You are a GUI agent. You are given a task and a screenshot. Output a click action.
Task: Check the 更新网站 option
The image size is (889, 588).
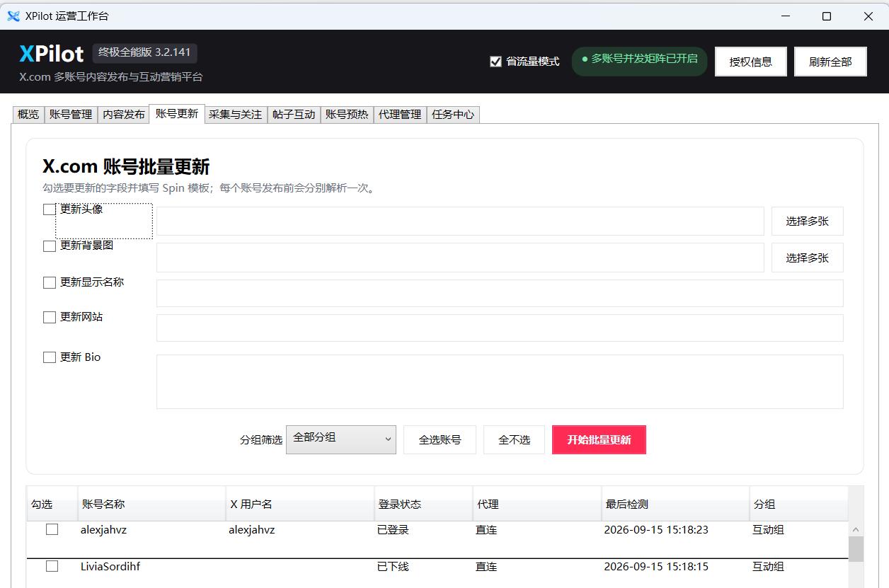coord(50,318)
